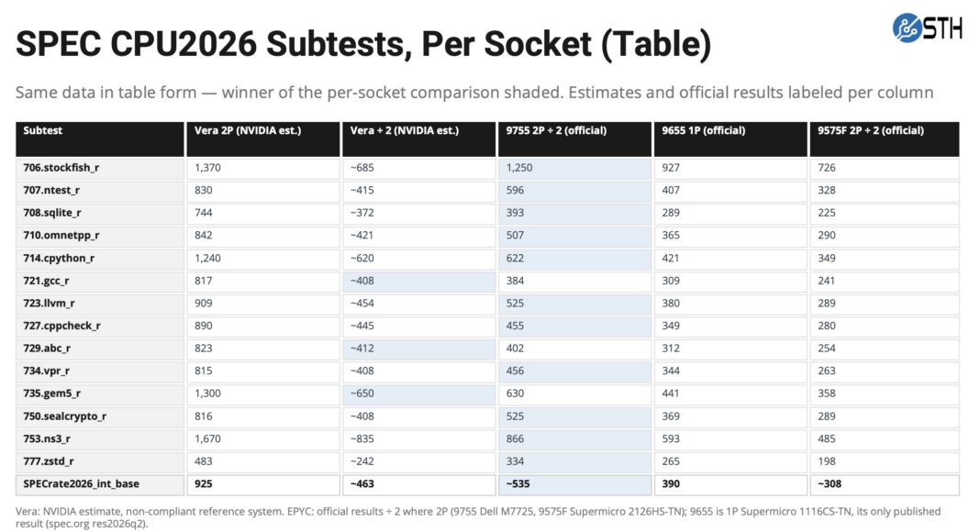Select the shaded ~650 gem5 cell

418,393
